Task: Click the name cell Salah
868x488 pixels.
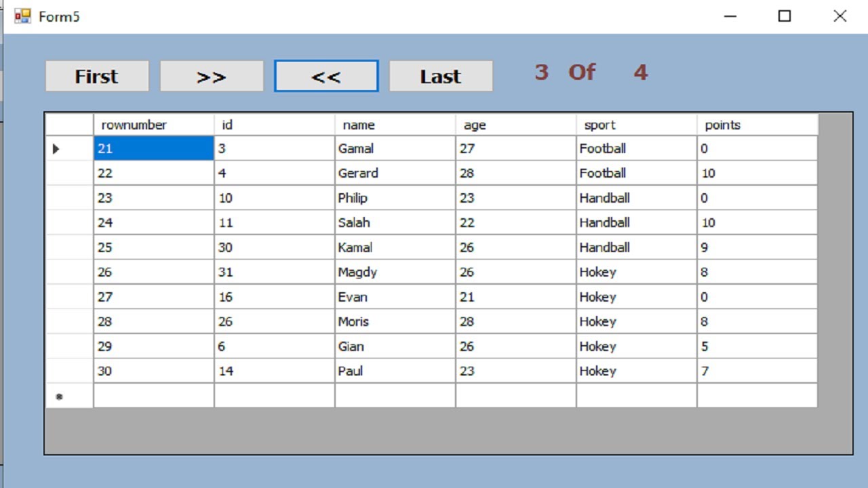Action: click(x=395, y=222)
